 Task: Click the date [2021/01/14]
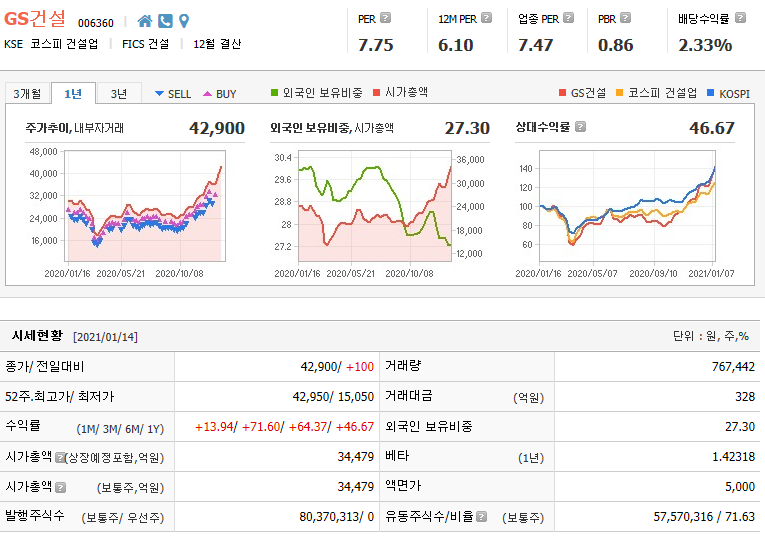pyautogui.click(x=105, y=337)
